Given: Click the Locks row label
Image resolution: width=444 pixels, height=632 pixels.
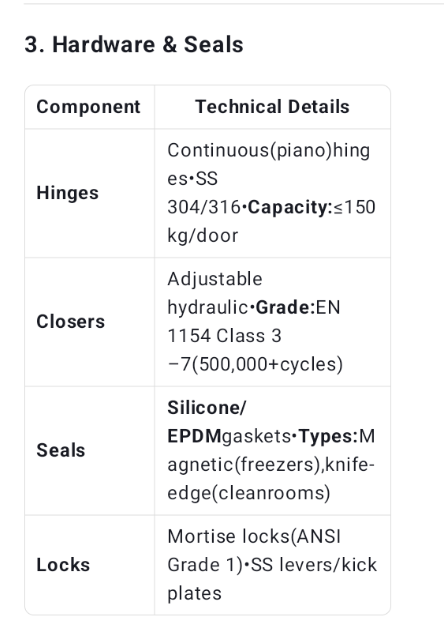Looking at the screenshot, I should (x=63, y=565).
